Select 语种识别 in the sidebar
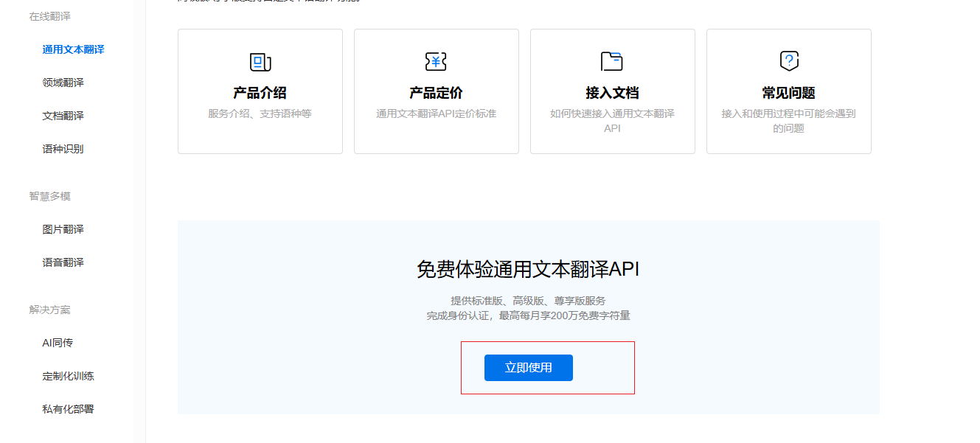This screenshot has height=443, width=980. pos(63,149)
